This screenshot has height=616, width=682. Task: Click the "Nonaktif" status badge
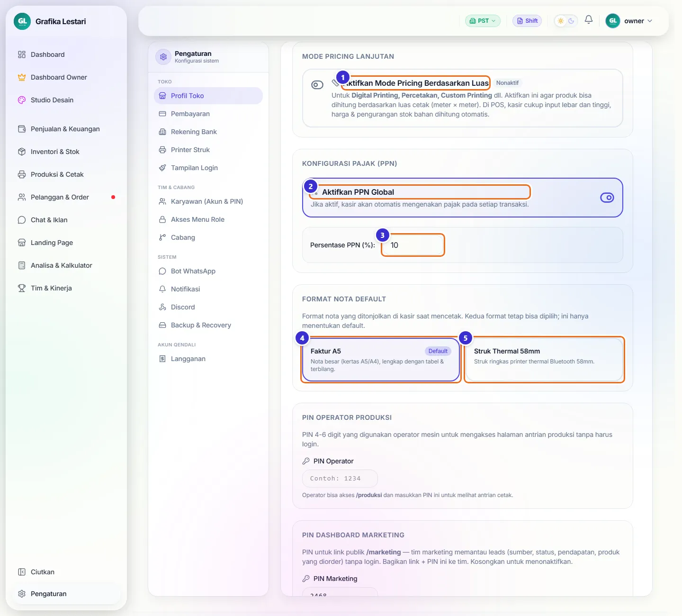[507, 83]
